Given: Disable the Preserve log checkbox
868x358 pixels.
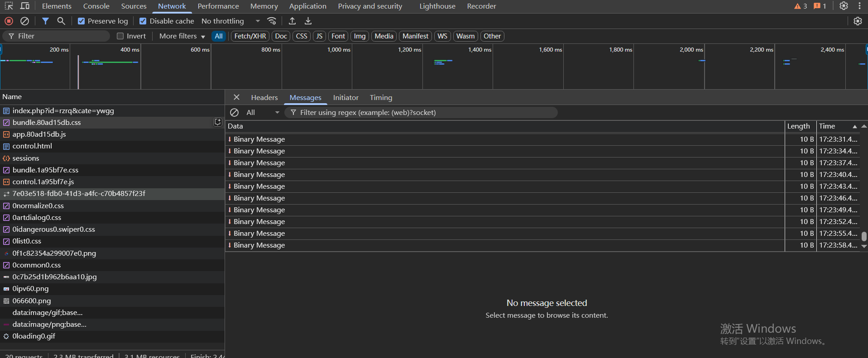Looking at the screenshot, I should click(x=81, y=21).
